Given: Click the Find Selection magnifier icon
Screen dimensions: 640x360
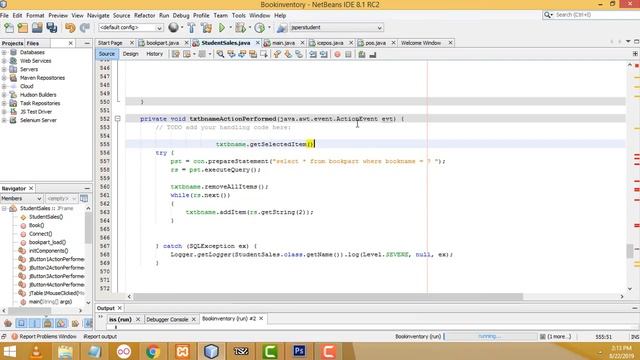Looking at the screenshot, I should (x=220, y=54).
